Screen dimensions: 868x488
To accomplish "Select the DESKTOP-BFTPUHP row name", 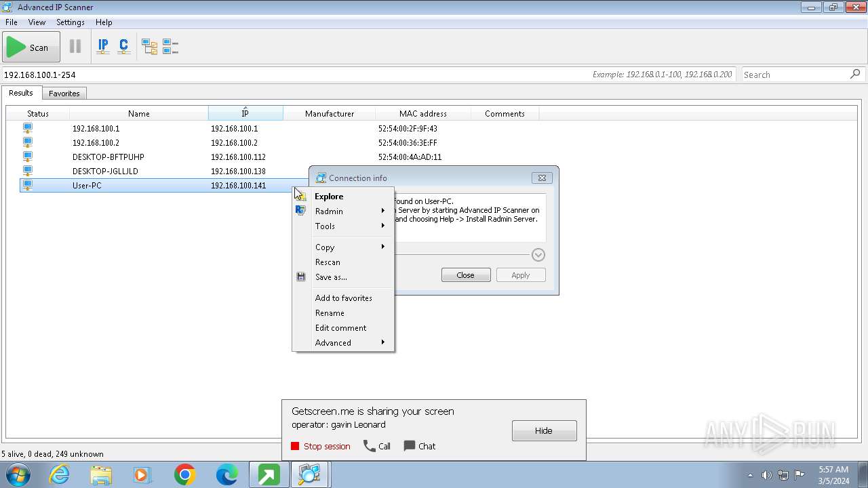I will tap(108, 157).
